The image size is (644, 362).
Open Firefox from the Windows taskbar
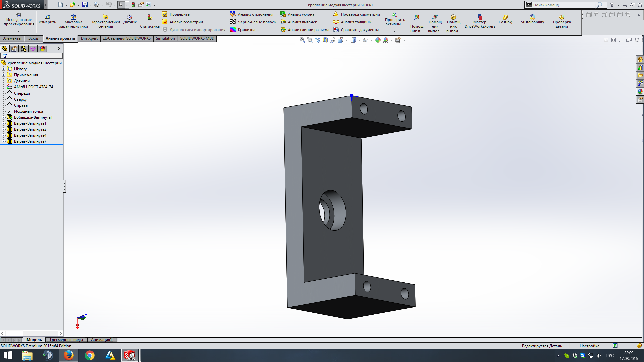coord(68,355)
